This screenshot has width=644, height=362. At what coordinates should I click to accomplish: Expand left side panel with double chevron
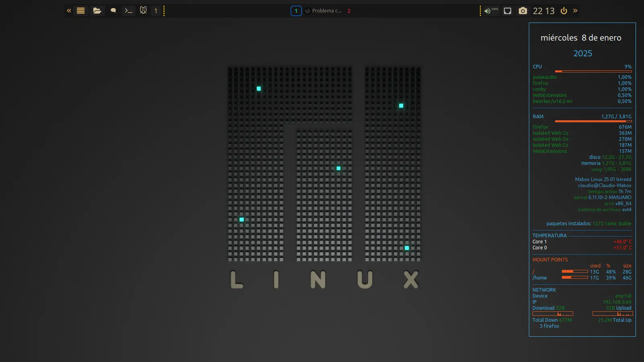point(69,11)
